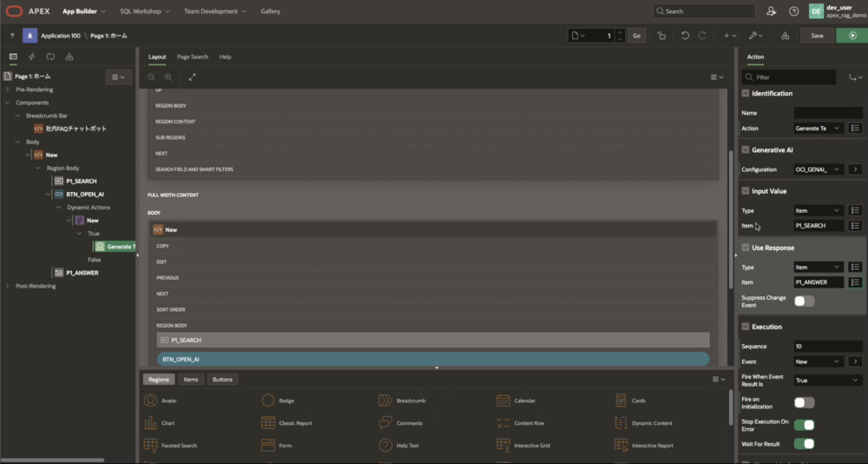
Task: Click the Go button next to page number
Action: coord(636,36)
